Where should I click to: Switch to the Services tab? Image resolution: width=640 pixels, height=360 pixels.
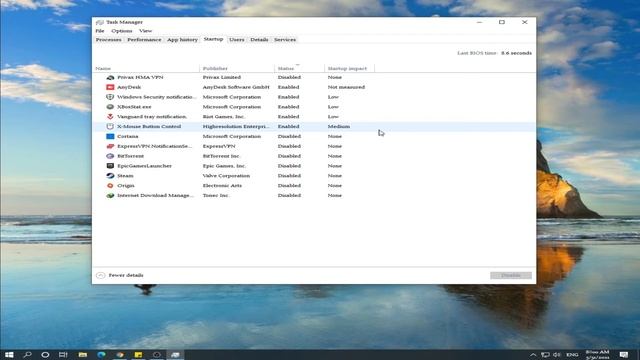(x=285, y=40)
